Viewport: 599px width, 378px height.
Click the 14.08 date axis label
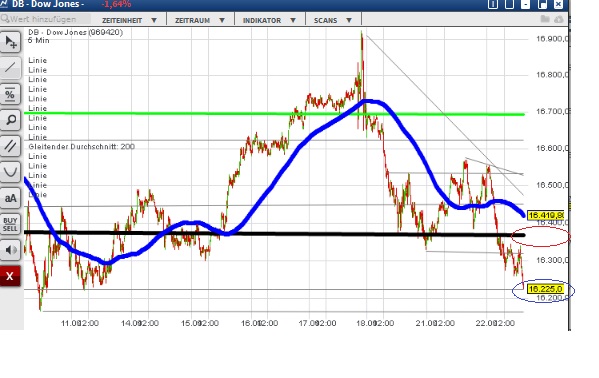[130, 323]
